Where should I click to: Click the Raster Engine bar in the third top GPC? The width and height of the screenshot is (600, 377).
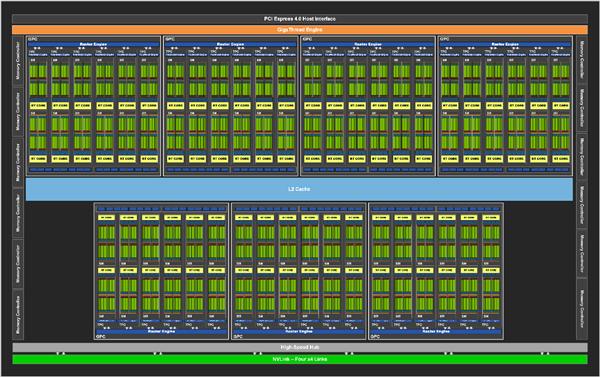(x=368, y=44)
